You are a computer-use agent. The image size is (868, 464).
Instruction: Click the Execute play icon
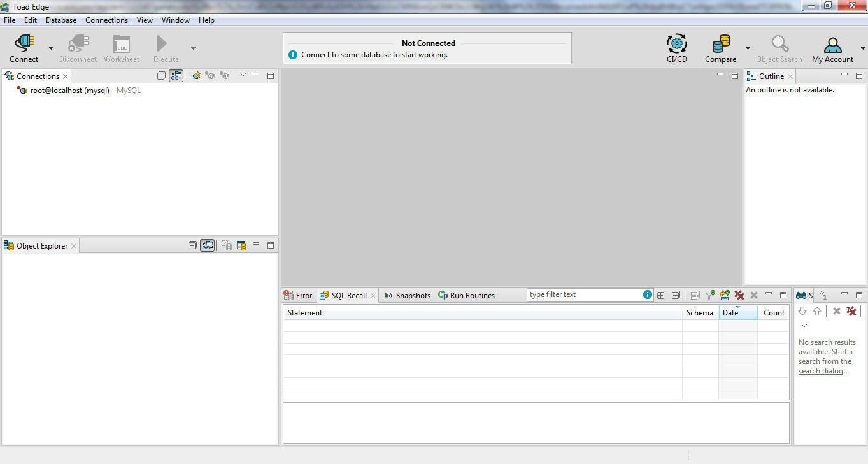tap(162, 43)
